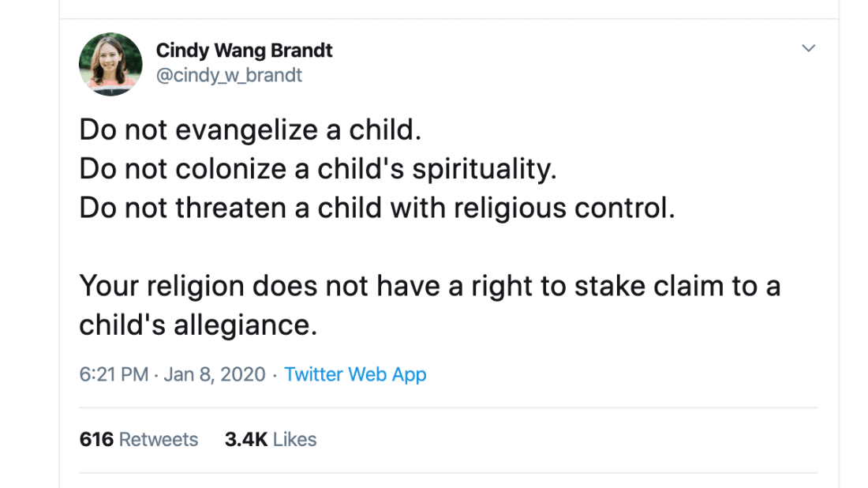Click the text "child's allegiance."

(x=197, y=324)
